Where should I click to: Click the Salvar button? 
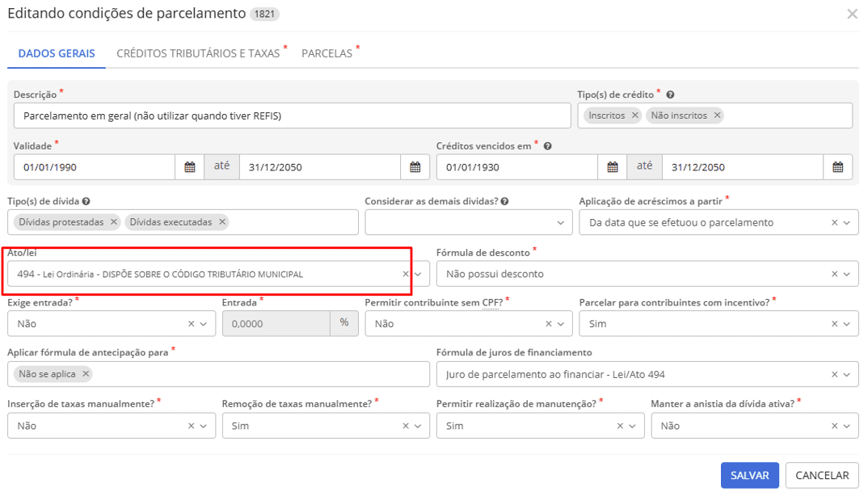click(x=749, y=476)
